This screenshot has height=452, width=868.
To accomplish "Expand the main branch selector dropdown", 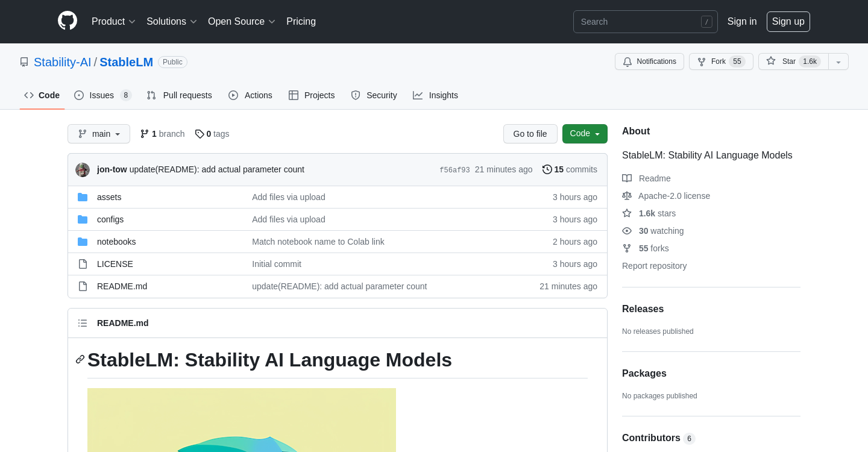I will coord(99,134).
